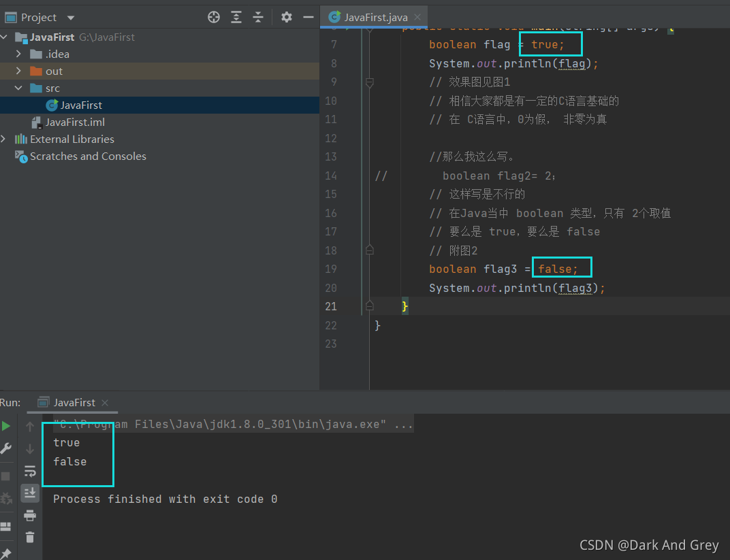
Task: Select External Libraries label in tree
Action: pos(72,139)
